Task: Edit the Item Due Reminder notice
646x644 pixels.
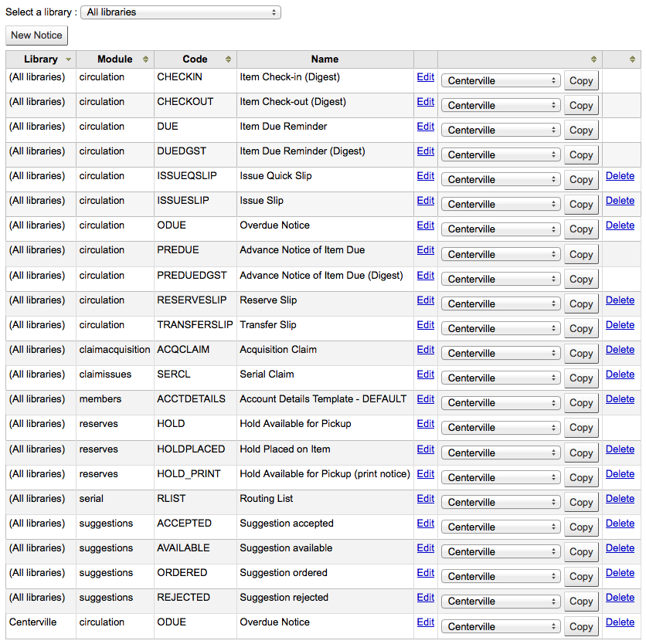Action: (426, 127)
